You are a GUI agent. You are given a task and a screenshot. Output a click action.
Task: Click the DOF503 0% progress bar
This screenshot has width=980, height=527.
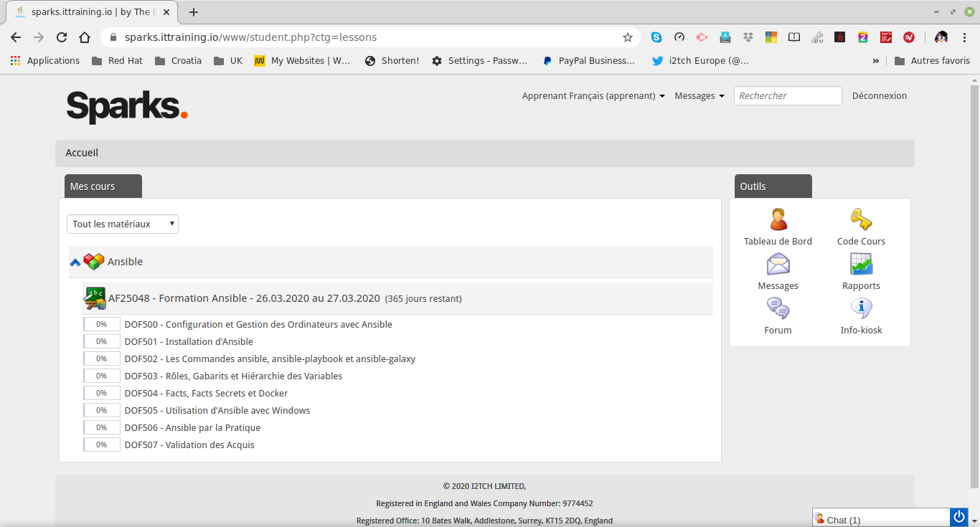[102, 376]
